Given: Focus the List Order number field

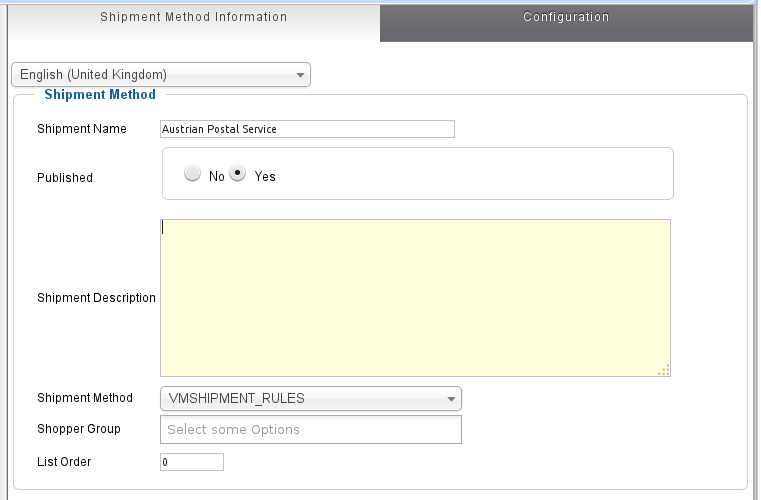Looking at the screenshot, I should 191,462.
